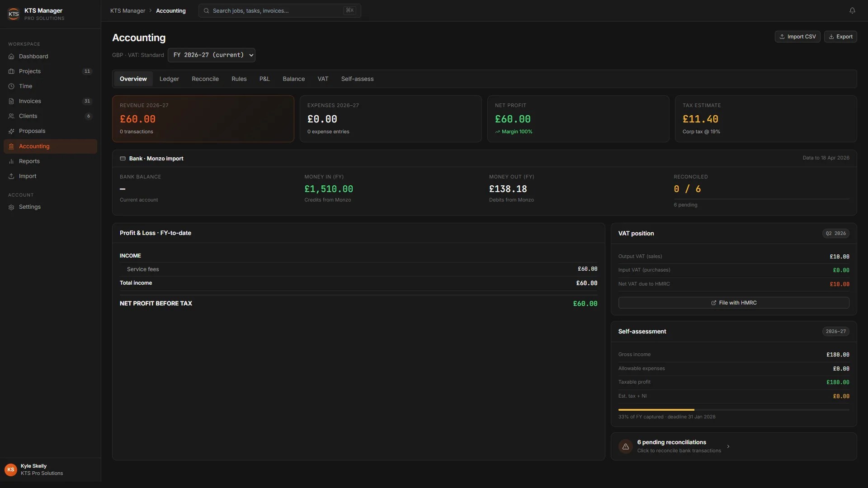Image resolution: width=868 pixels, height=488 pixels.
Task: Click the notifications bell icon
Action: [852, 10]
